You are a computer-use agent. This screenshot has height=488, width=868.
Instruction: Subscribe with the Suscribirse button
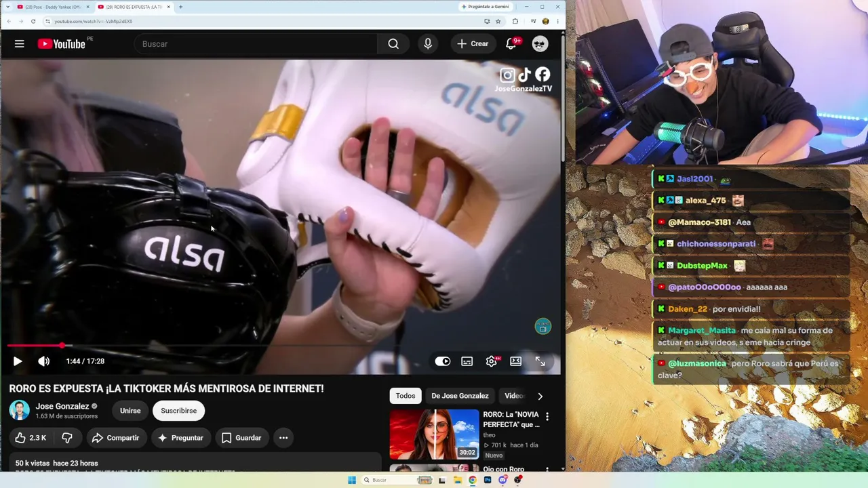(178, 411)
